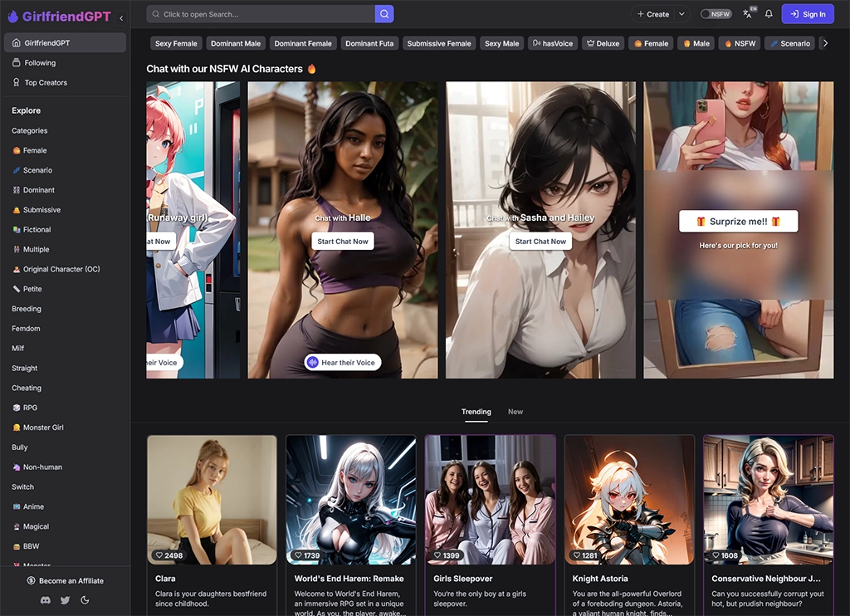
Task: Go to Following in the sidebar
Action: click(x=40, y=62)
